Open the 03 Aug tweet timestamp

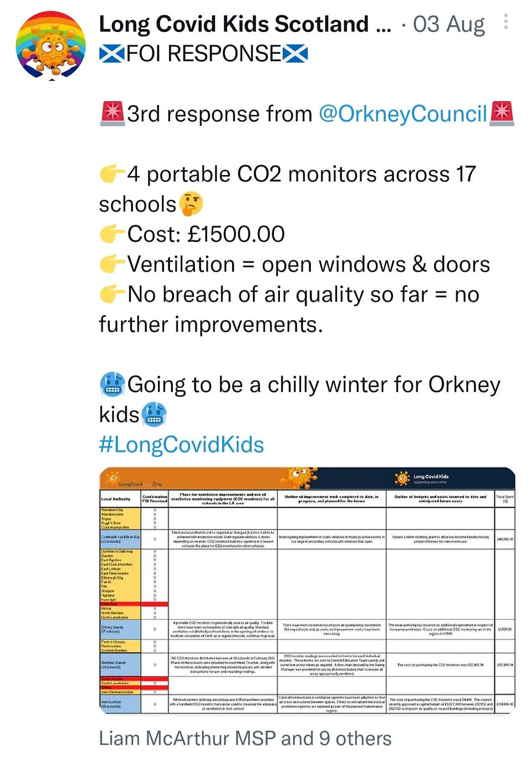pos(449,24)
